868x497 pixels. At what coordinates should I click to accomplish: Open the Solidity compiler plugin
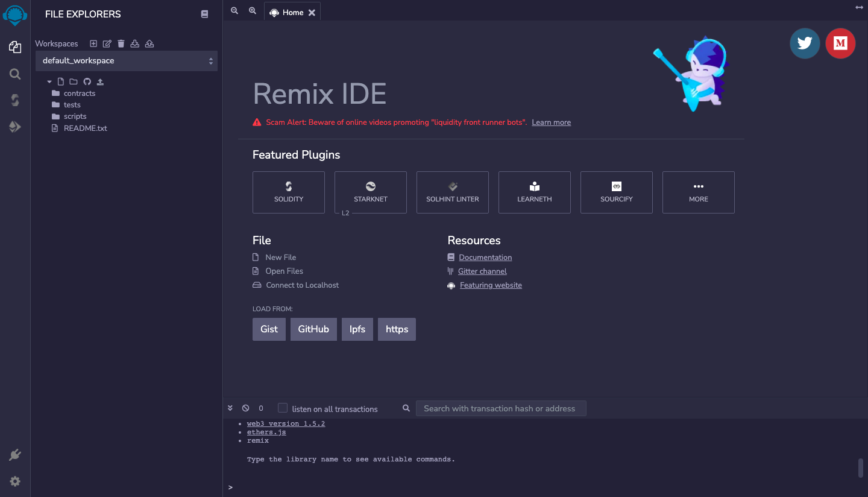click(x=15, y=100)
